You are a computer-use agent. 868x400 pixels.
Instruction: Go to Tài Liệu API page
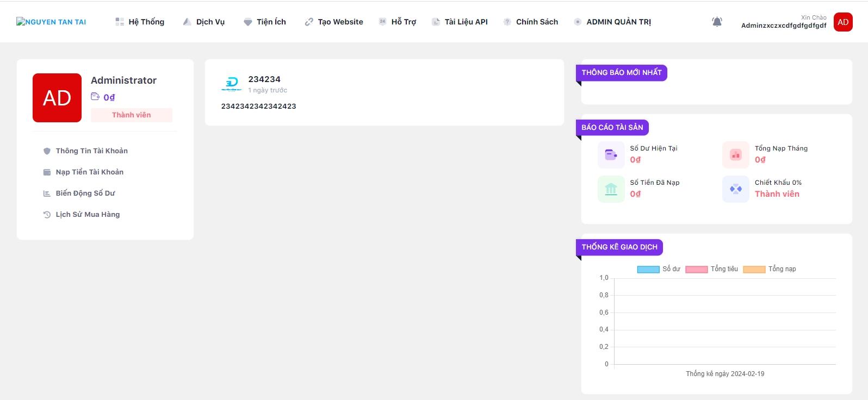(x=460, y=22)
